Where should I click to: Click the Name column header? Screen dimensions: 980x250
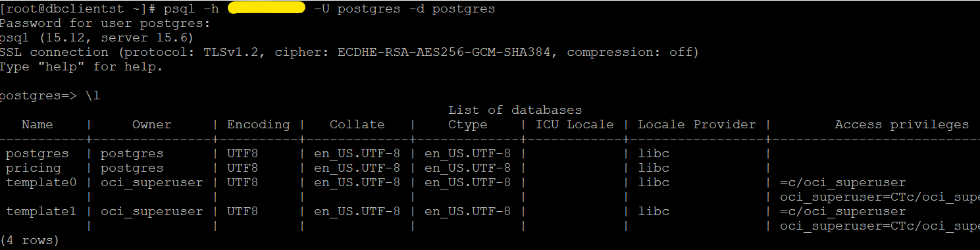point(37,124)
